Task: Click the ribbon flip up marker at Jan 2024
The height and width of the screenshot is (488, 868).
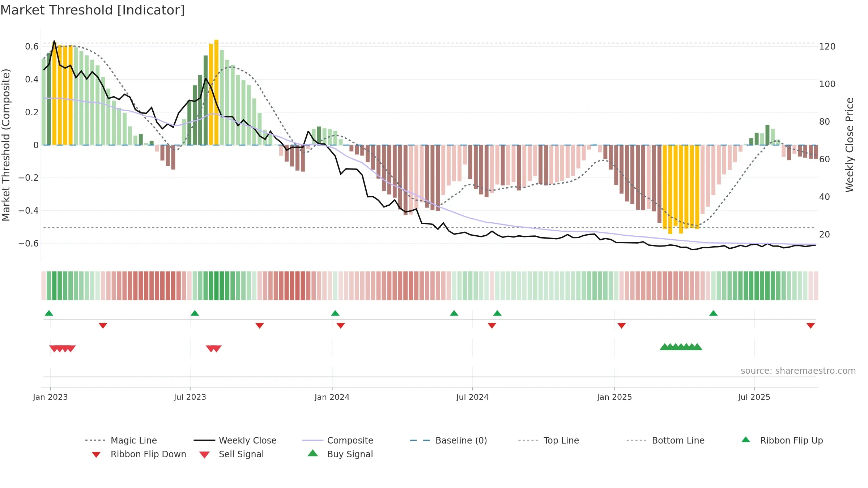Action: (335, 313)
